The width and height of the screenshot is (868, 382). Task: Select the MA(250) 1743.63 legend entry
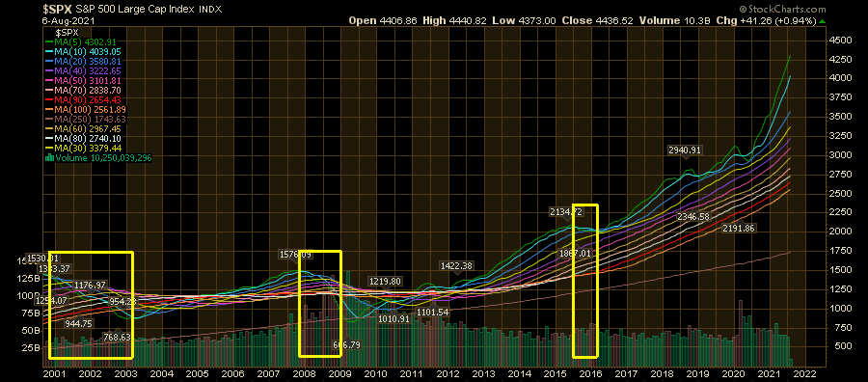click(x=86, y=119)
